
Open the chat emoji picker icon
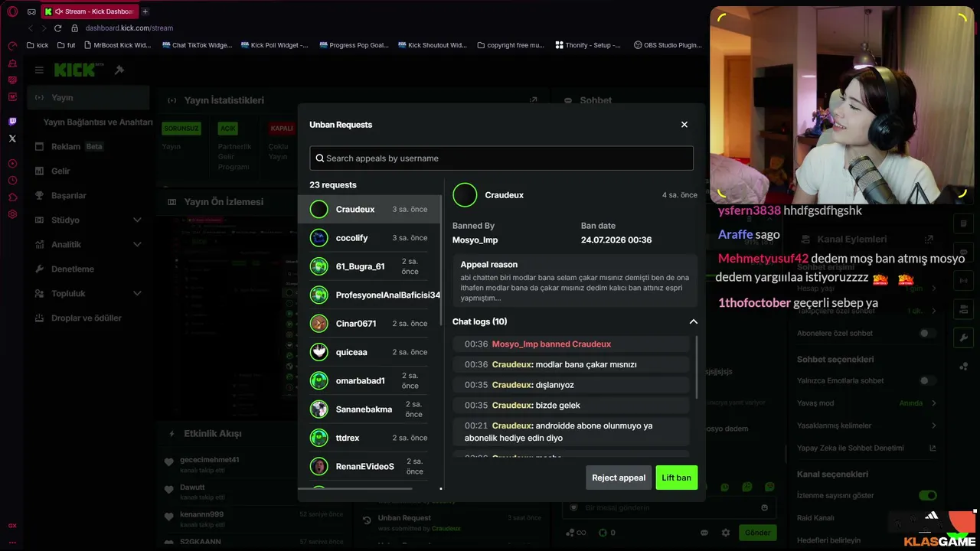click(764, 507)
